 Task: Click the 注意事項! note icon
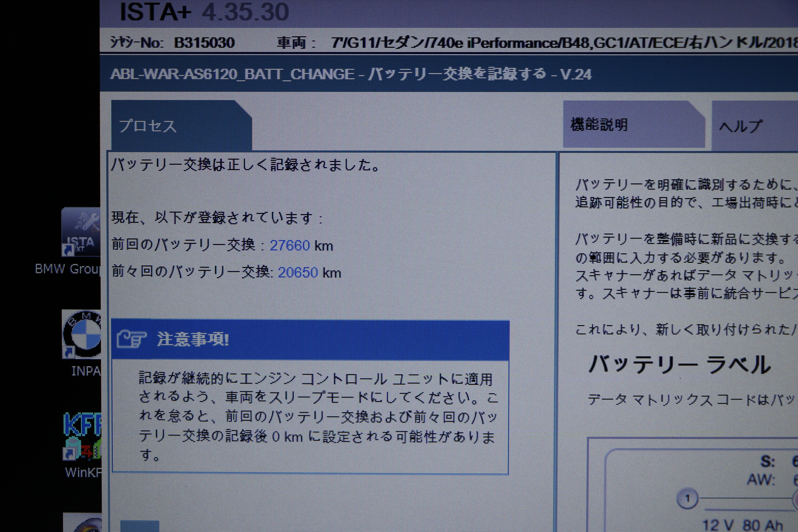pyautogui.click(x=131, y=339)
